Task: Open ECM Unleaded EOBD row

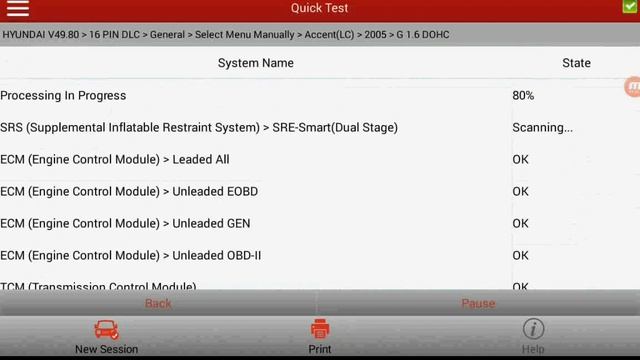Action: tap(320, 191)
